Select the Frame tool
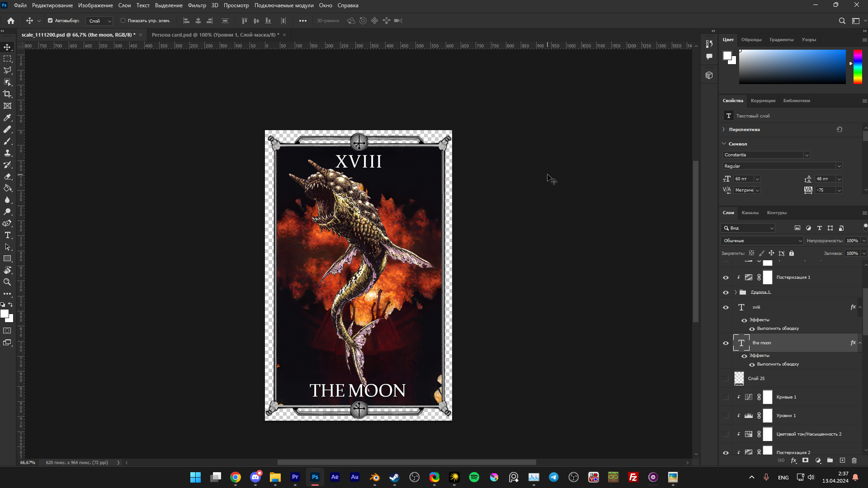The width and height of the screenshot is (868, 488). pyautogui.click(x=8, y=106)
